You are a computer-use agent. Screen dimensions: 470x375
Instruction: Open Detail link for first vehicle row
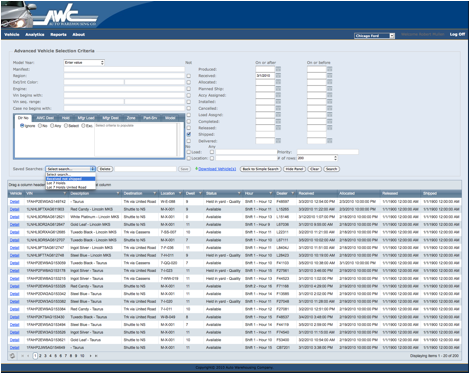point(14,202)
